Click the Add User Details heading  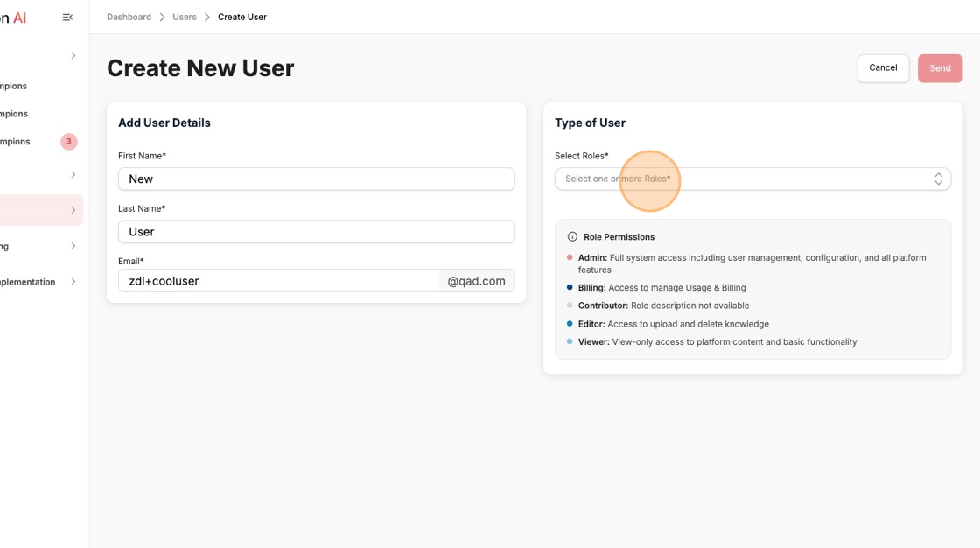[x=164, y=123]
